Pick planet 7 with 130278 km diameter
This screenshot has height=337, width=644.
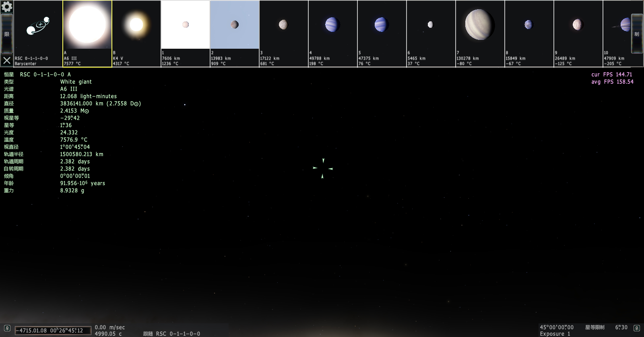click(x=480, y=34)
